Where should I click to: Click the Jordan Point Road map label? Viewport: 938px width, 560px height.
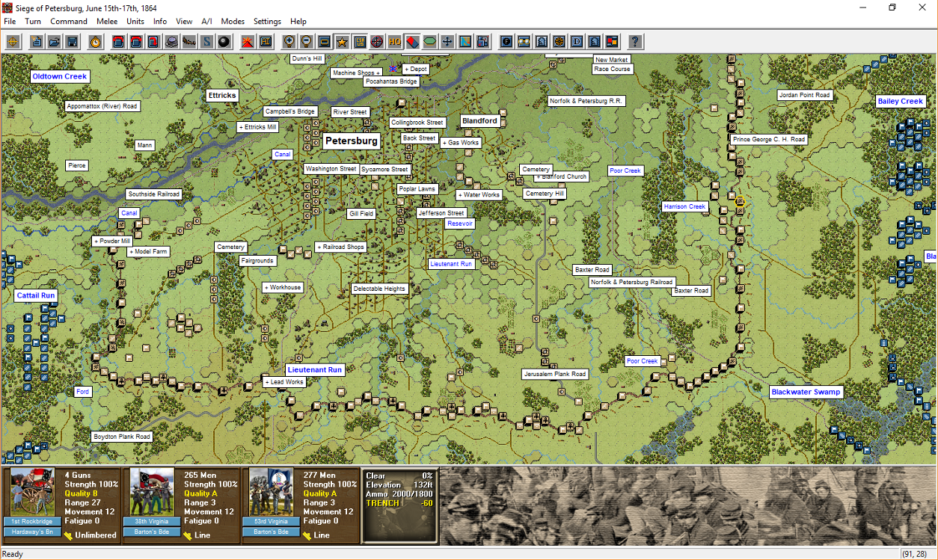[805, 95]
